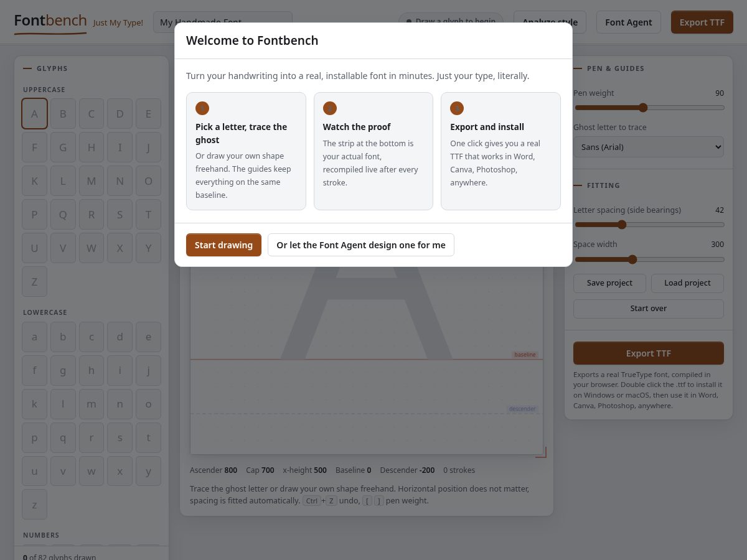Select uppercase glyph H
The image size is (747, 560).
[x=92, y=147]
